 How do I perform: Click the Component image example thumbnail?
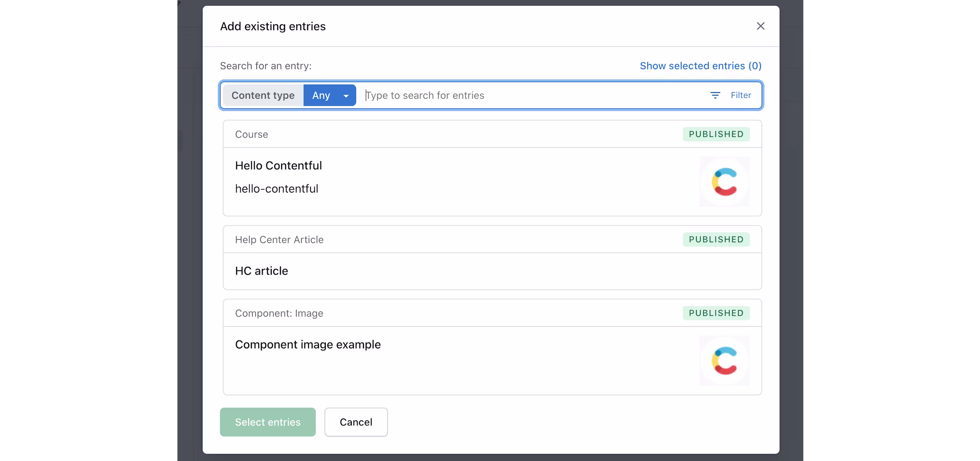click(x=724, y=361)
